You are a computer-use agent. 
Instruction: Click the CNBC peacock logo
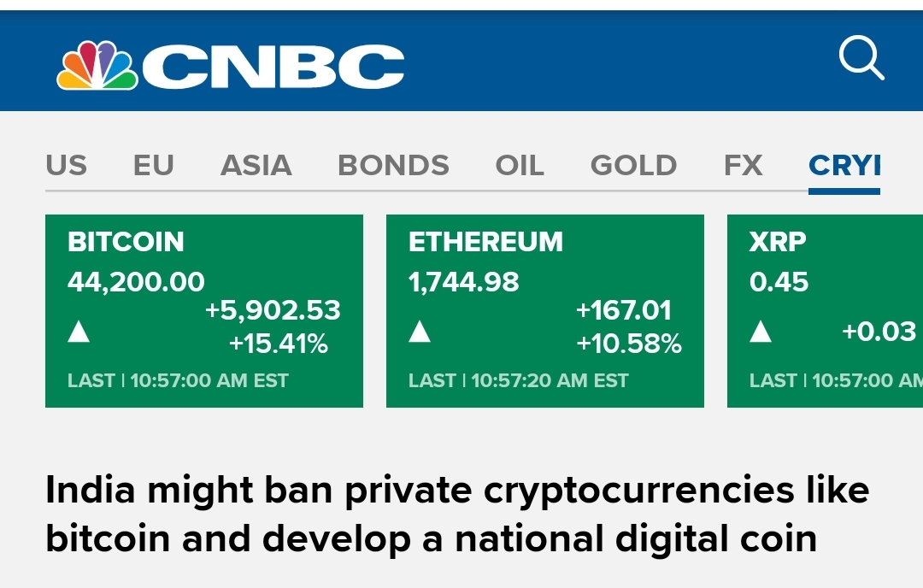[97, 66]
